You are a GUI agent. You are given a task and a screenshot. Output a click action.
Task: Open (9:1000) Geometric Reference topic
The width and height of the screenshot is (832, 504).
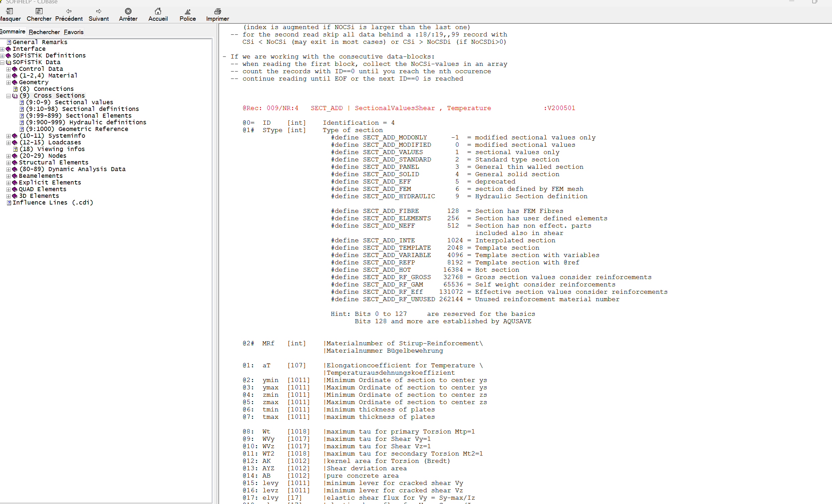click(77, 129)
